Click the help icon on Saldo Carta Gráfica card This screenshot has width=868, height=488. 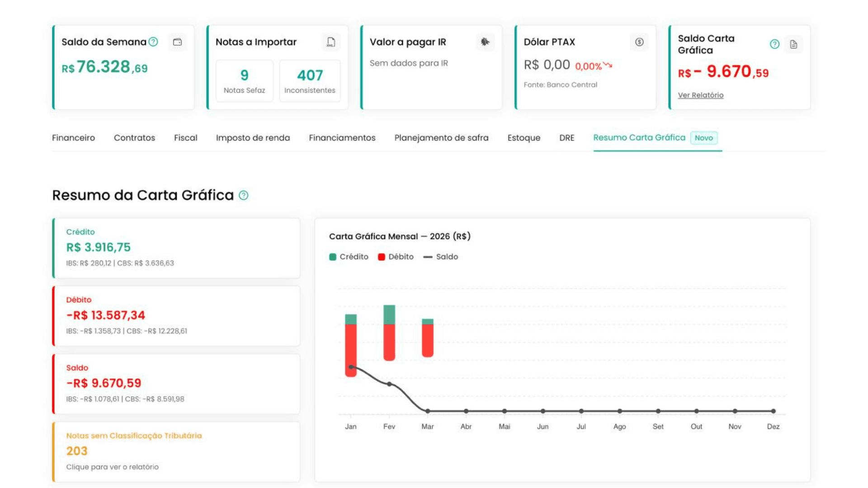(774, 44)
